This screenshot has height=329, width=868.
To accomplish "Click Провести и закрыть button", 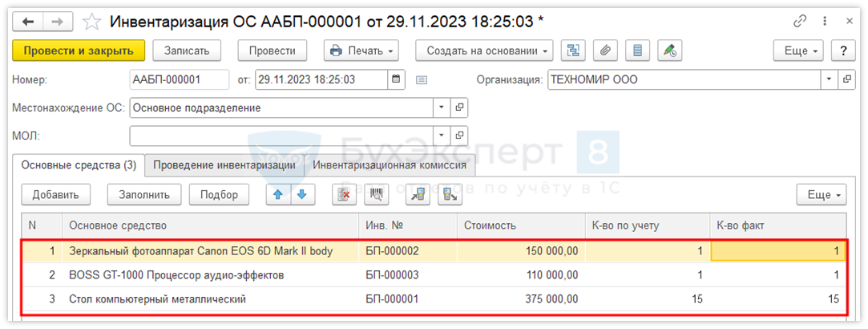I will click(79, 51).
